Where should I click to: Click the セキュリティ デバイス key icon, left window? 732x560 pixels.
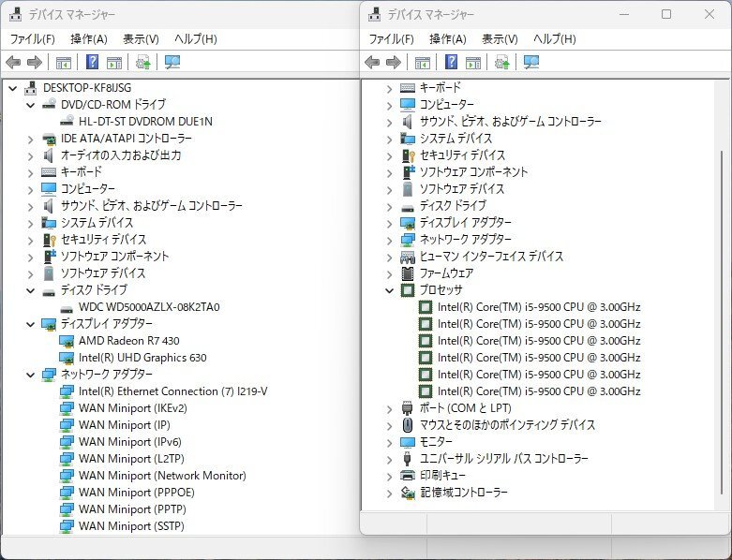point(49,240)
